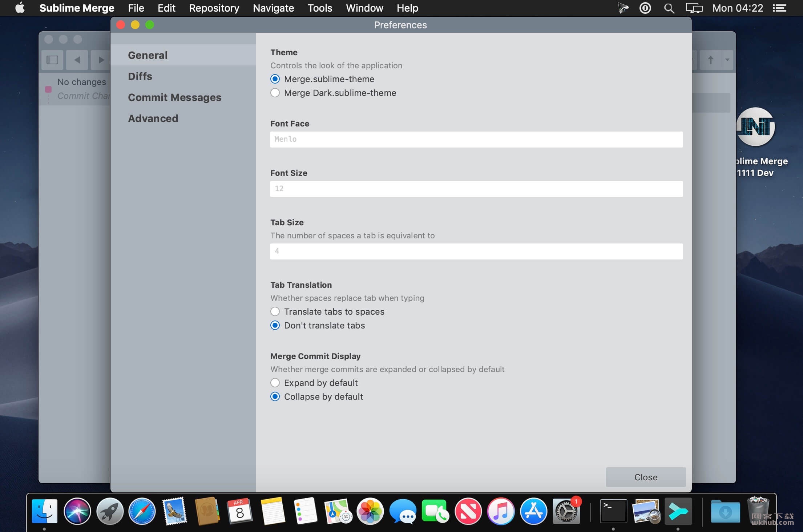Open Maps from the dock
Screen dimensions: 803x532
click(338, 511)
